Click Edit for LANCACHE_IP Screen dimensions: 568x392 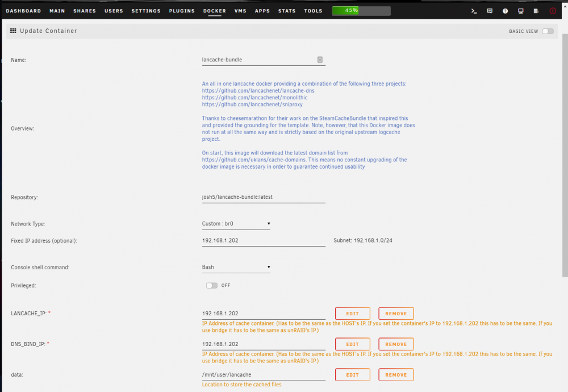pos(353,314)
